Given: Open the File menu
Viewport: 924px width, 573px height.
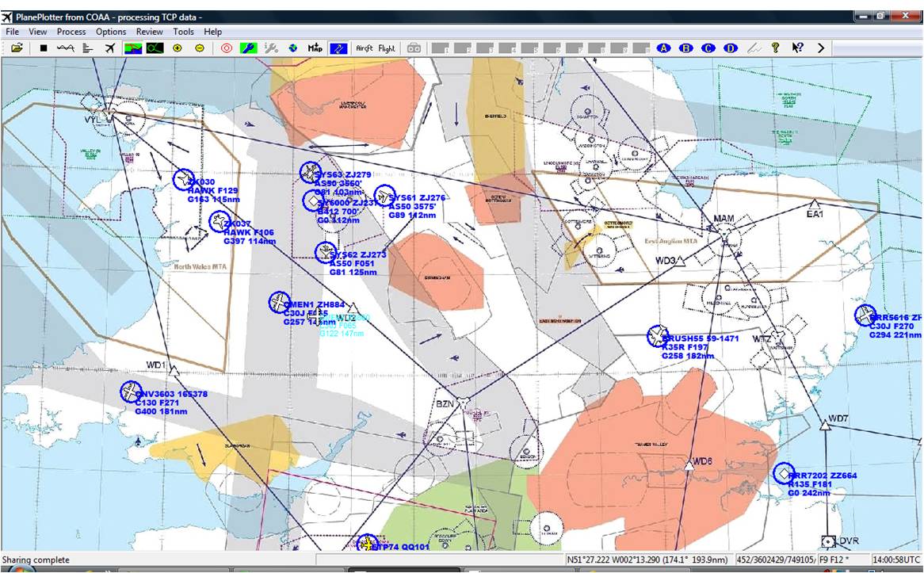Looking at the screenshot, I should click(13, 32).
